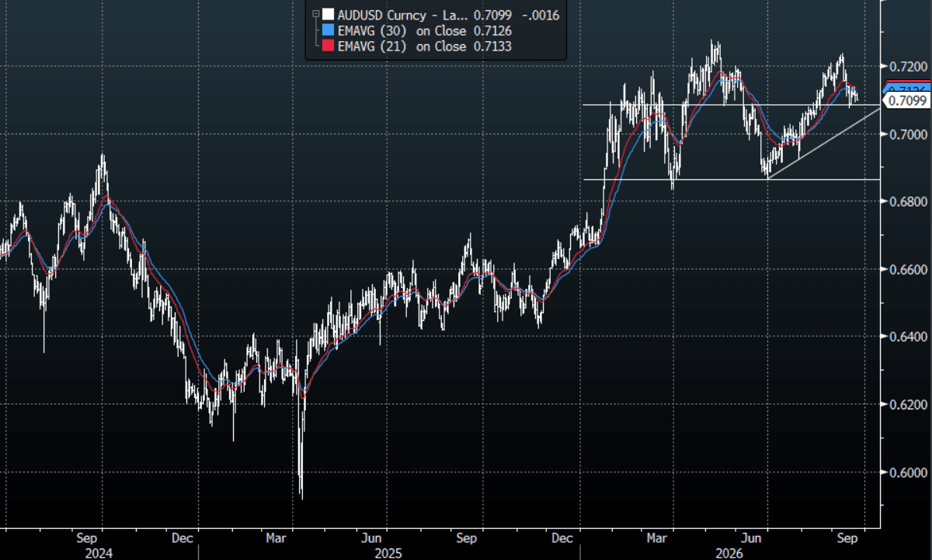The width and height of the screenshot is (932, 560).
Task: Click the 2024 year label on time axis
Action: pyautogui.click(x=99, y=553)
